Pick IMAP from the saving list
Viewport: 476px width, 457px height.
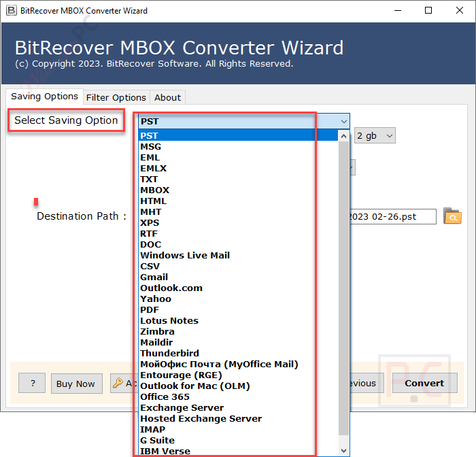238,429
